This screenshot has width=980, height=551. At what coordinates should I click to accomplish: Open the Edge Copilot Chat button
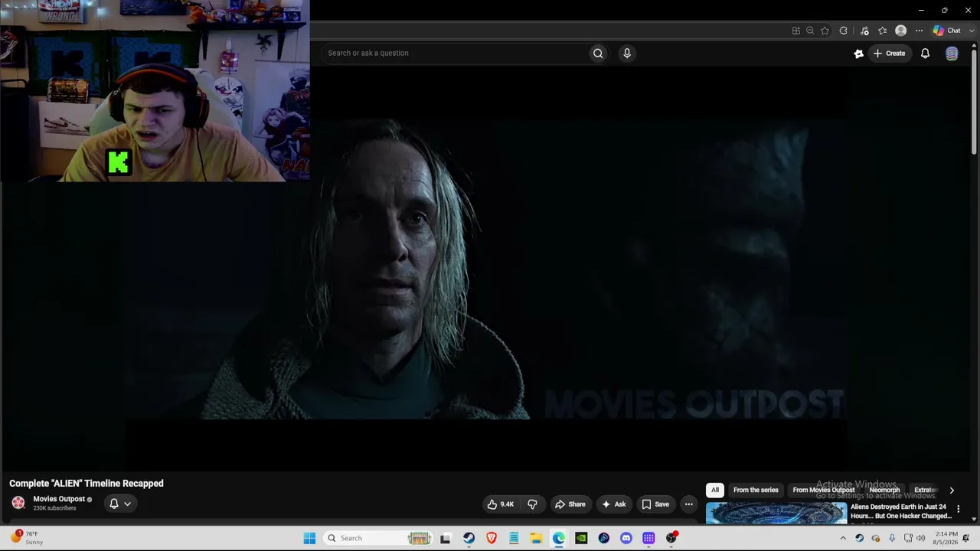click(x=947, y=31)
